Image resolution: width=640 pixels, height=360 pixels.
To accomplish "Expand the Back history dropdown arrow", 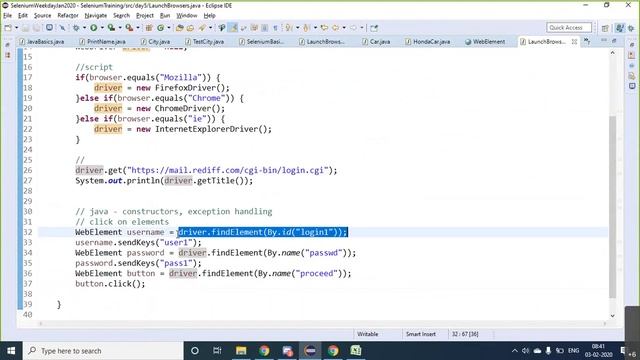I will coord(344,28).
